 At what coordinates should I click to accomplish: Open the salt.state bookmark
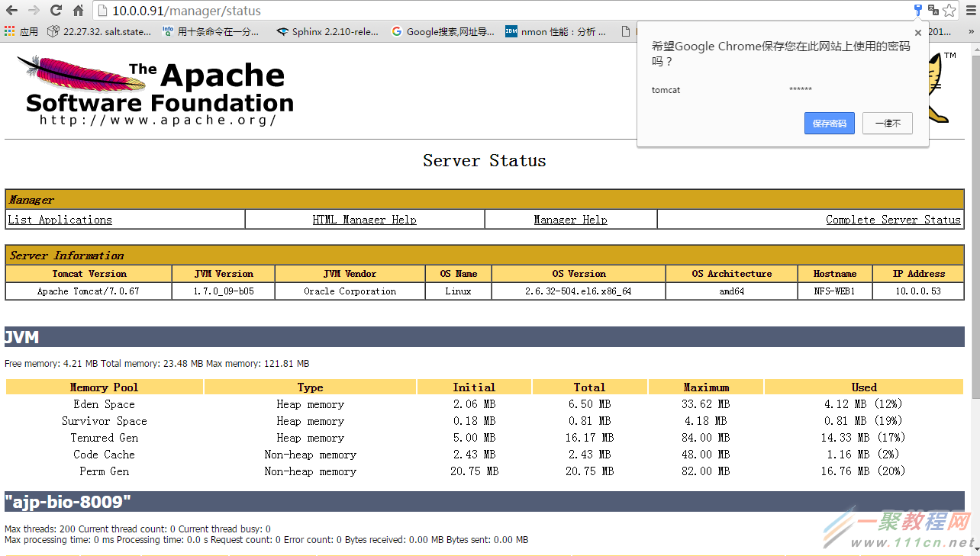click(x=99, y=31)
